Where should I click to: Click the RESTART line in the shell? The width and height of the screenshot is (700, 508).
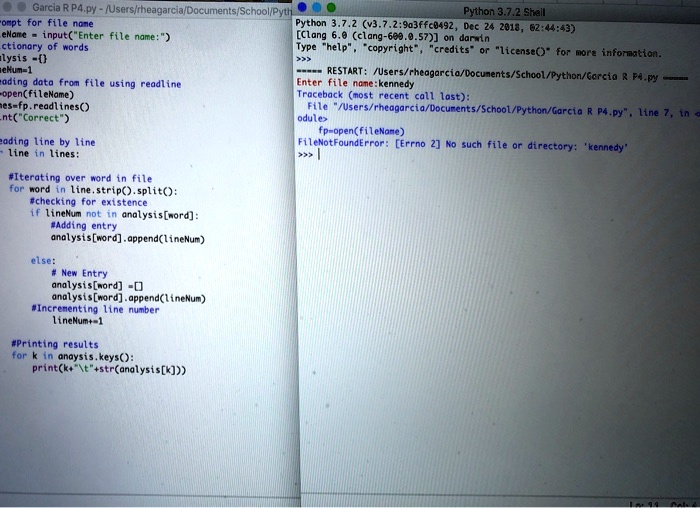pyautogui.click(x=492, y=74)
